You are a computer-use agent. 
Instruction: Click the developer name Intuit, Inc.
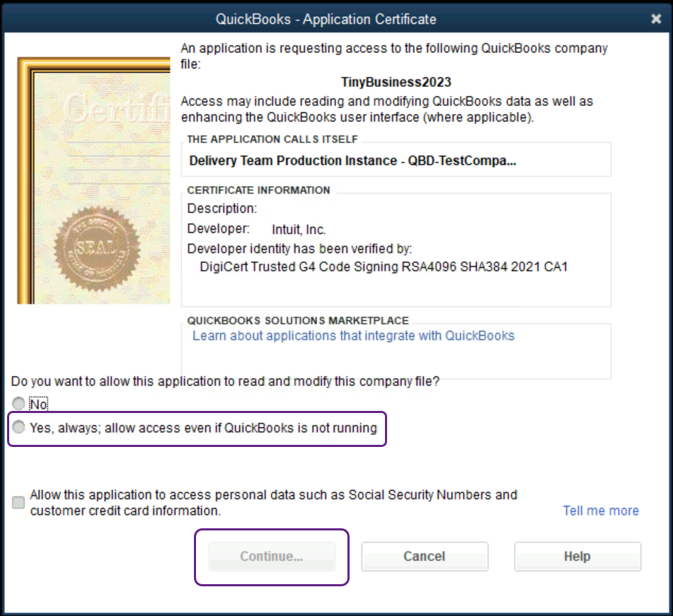pos(299,229)
